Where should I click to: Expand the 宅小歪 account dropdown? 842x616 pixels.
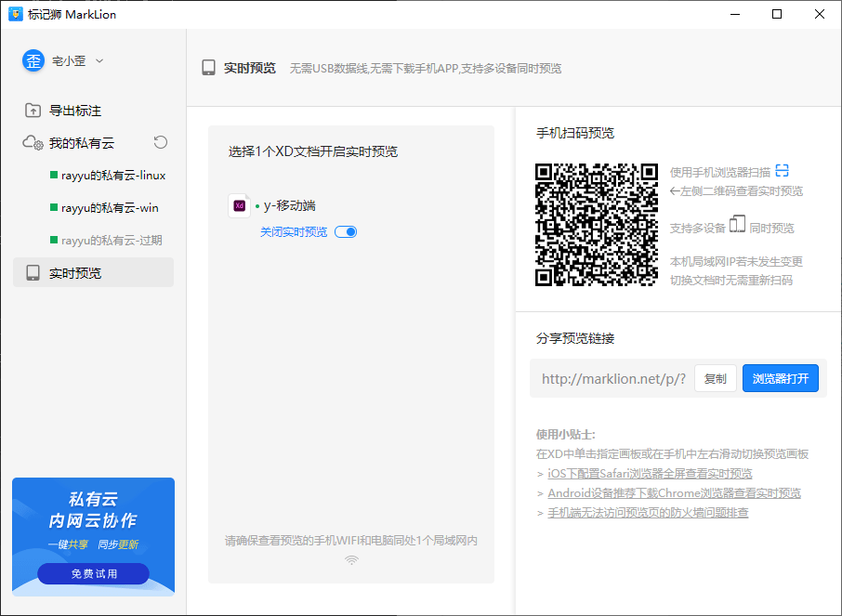pyautogui.click(x=99, y=61)
